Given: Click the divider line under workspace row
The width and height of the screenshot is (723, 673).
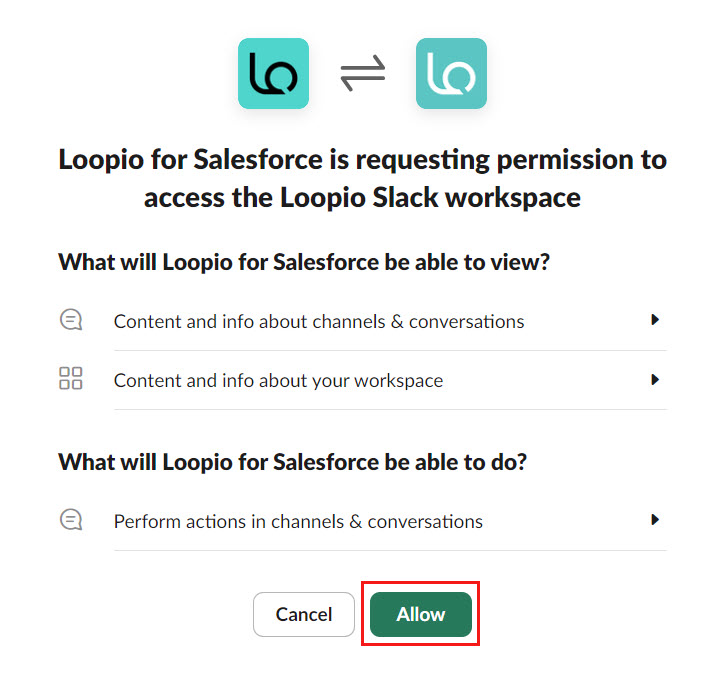Looking at the screenshot, I should tap(390, 409).
